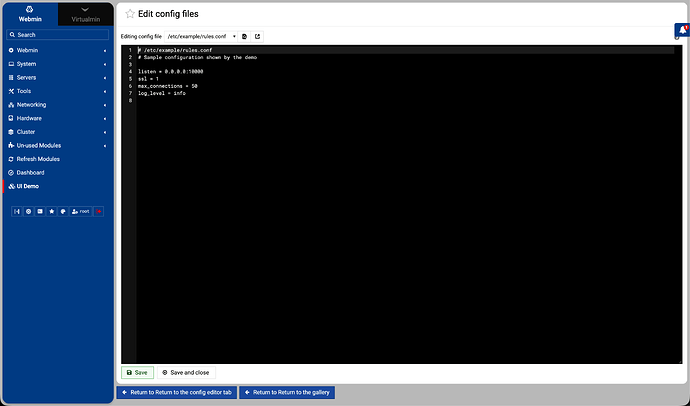Screen dimensions: 690x406
Task: Click the open-in-new-window icon beside config dropdown
Action: [x=257, y=37]
